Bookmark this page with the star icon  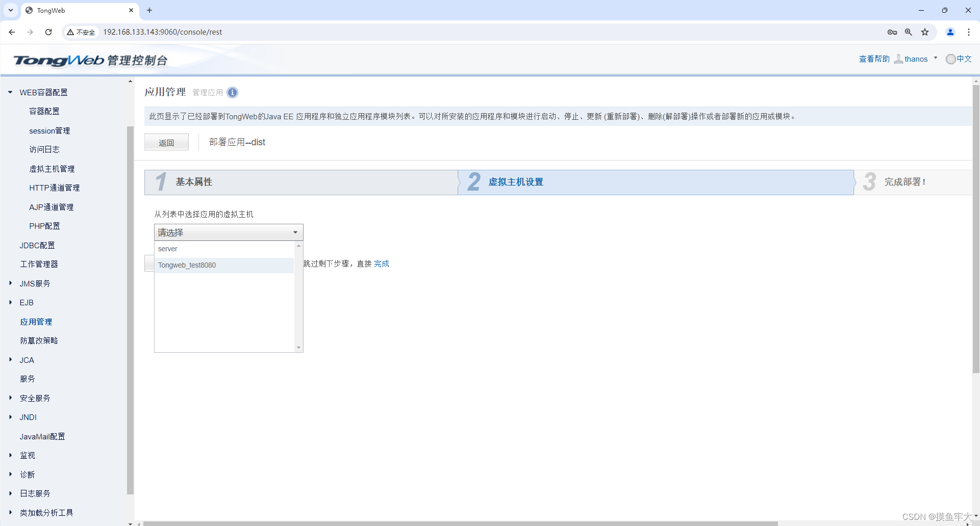pos(925,32)
